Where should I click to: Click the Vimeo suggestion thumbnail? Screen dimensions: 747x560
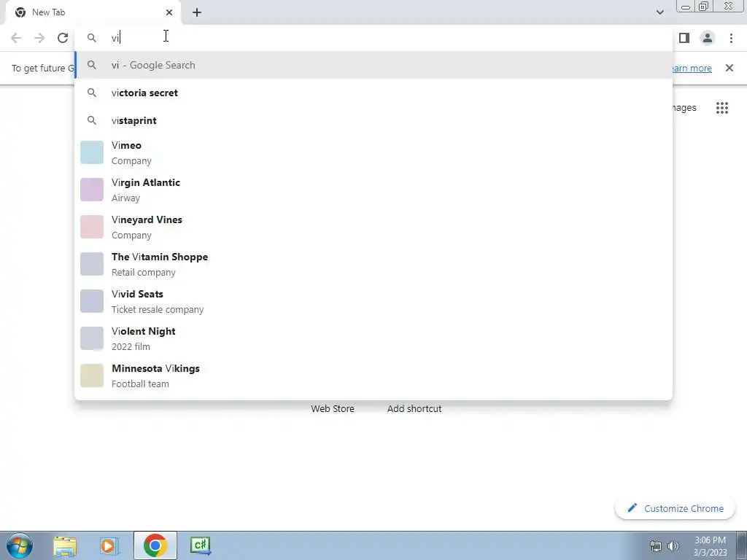[92, 152]
